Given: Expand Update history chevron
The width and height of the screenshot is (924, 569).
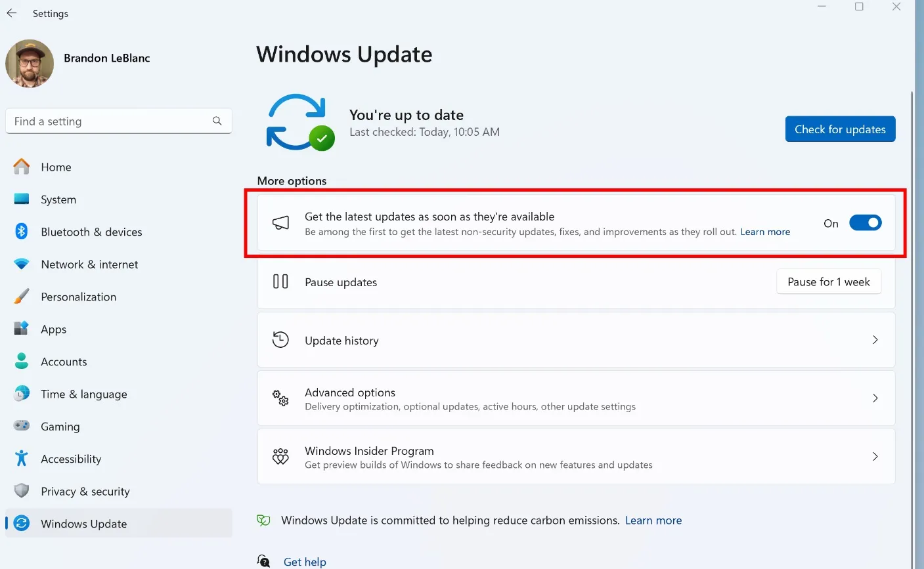Looking at the screenshot, I should coord(875,340).
